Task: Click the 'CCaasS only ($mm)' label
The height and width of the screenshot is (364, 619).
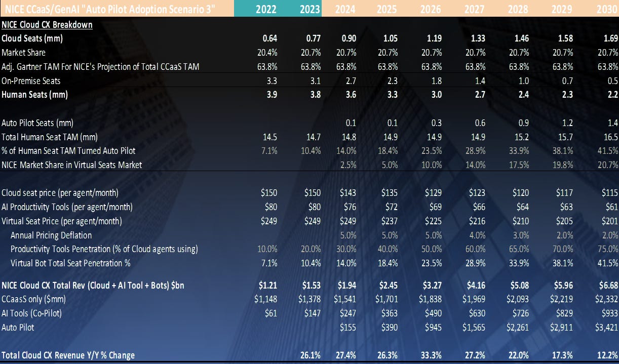Action: 34,299
